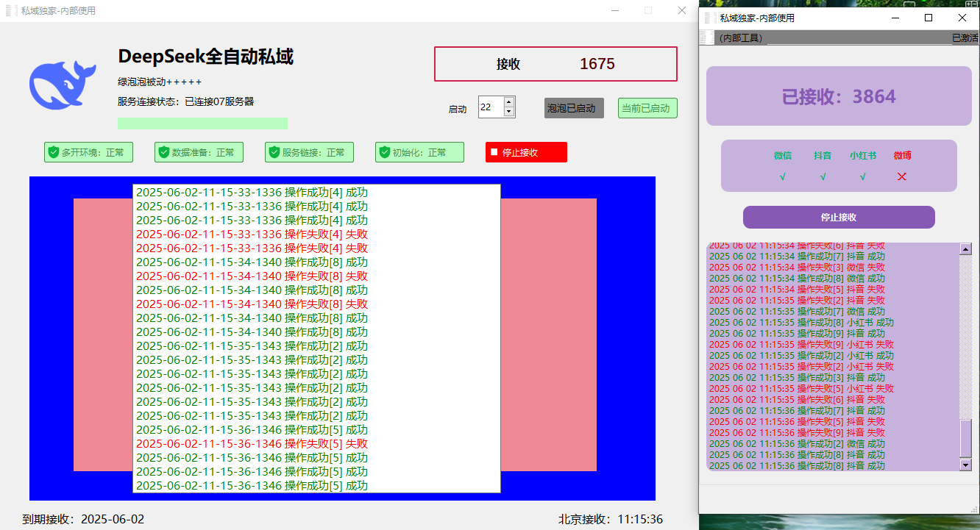Click the green check beside 多开环境
Image resolution: width=980 pixels, height=530 pixels.
coord(53,152)
